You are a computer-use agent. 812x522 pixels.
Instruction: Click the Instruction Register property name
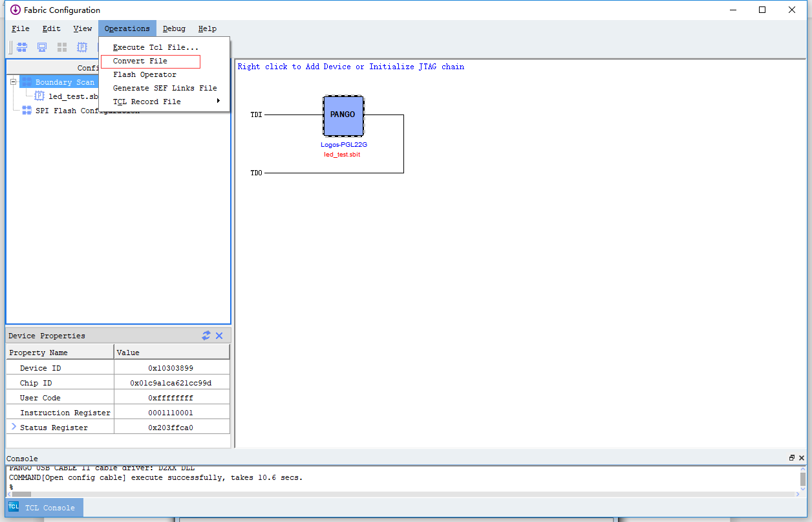(x=65, y=413)
